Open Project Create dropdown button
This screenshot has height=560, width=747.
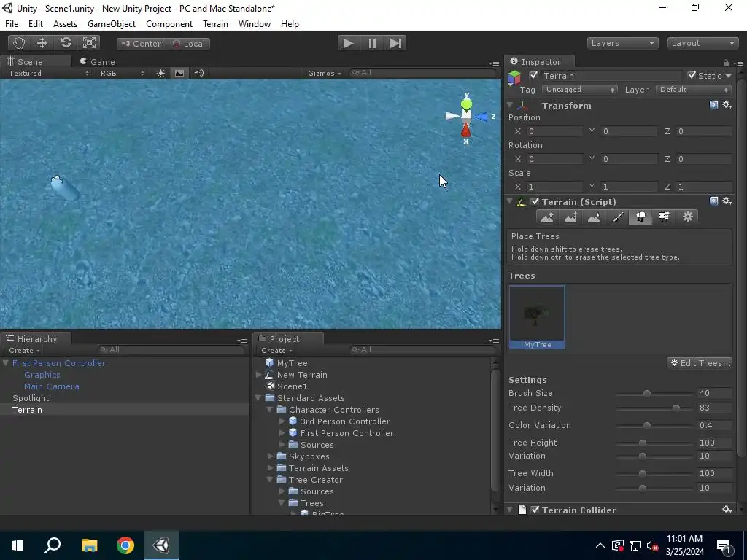click(276, 351)
